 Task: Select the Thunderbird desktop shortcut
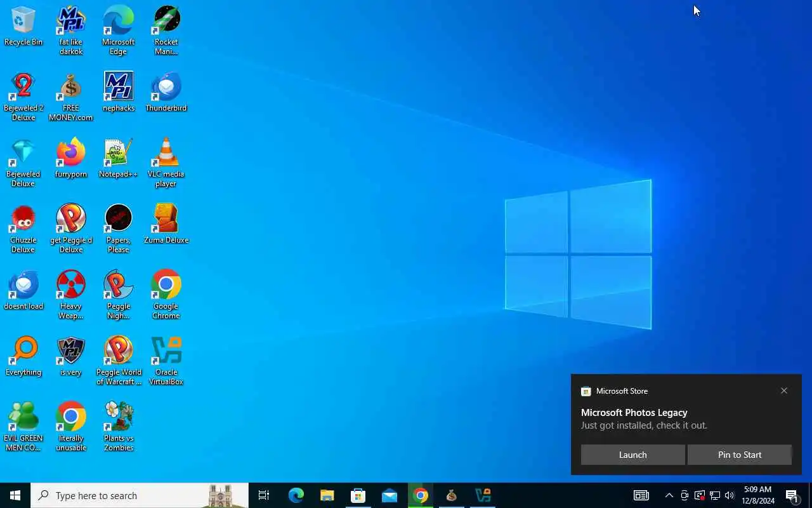tap(166, 92)
